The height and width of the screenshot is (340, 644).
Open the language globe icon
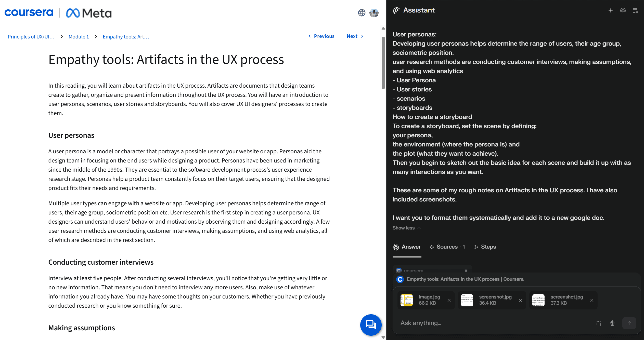(x=362, y=13)
